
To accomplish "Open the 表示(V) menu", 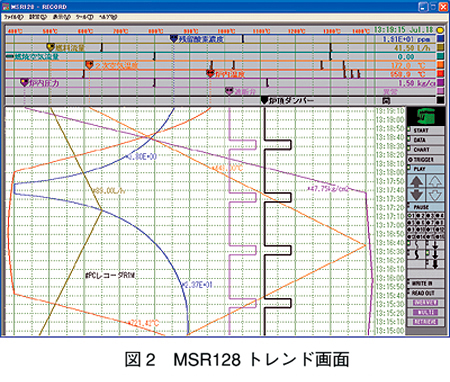I will click(62, 16).
